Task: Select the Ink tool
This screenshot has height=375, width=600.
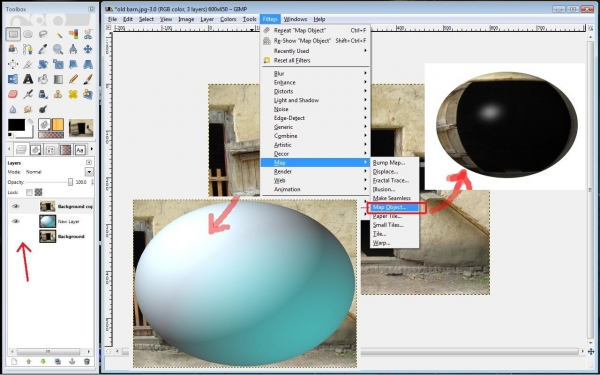Action: (43, 94)
